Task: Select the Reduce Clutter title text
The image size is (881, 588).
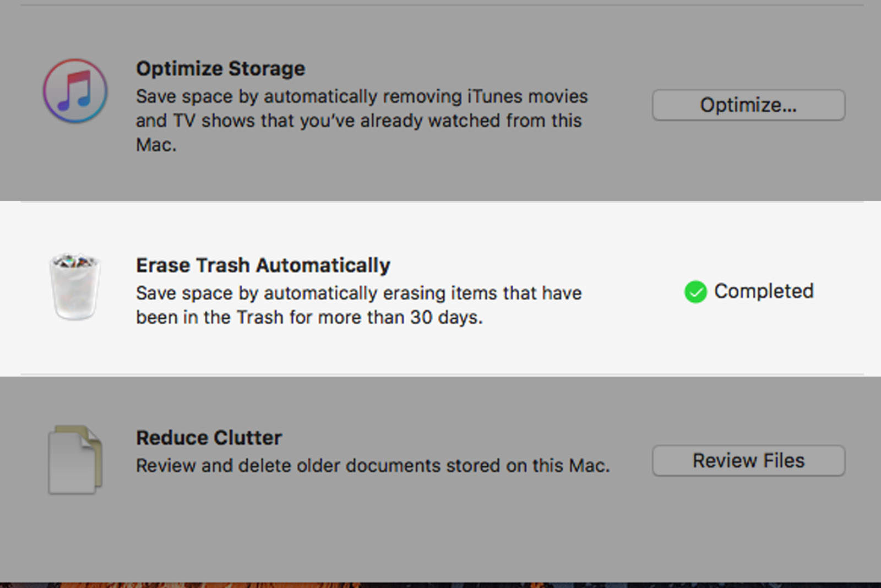Action: coord(209,437)
